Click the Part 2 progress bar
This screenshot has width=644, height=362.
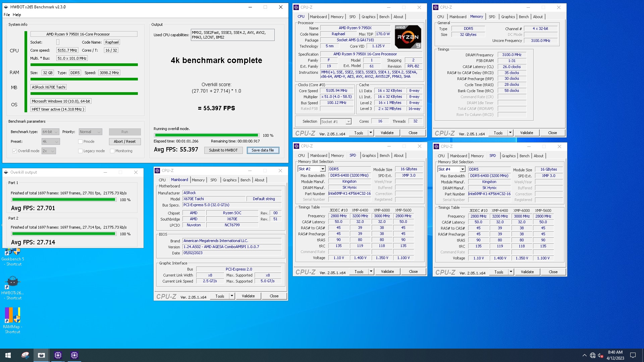click(64, 234)
